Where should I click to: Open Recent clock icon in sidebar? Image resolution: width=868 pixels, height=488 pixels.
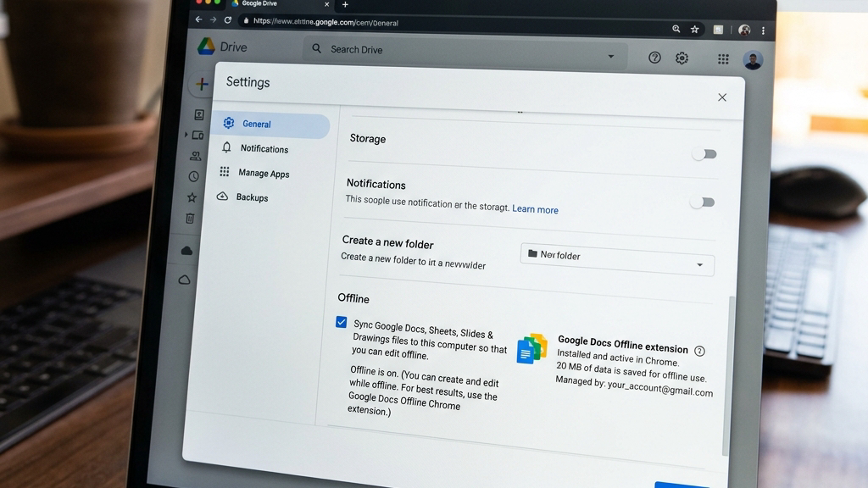[193, 176]
